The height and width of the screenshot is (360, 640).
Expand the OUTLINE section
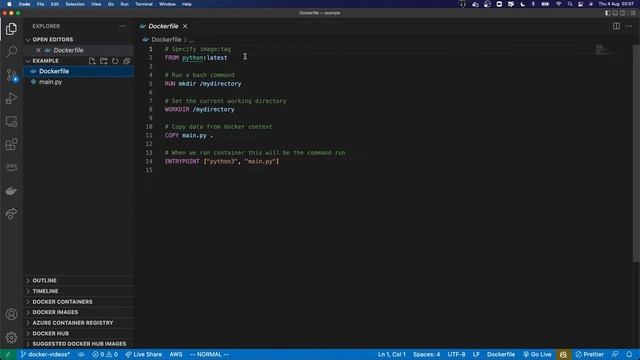tap(78, 280)
